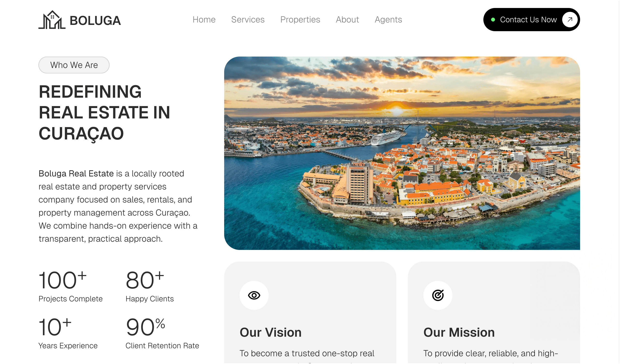Click the Who We Are pill label
Screen dimensions: 620x364
[74, 65]
